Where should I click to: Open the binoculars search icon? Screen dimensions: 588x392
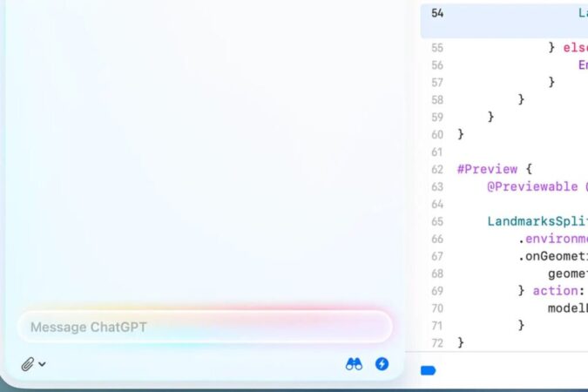coord(354,364)
